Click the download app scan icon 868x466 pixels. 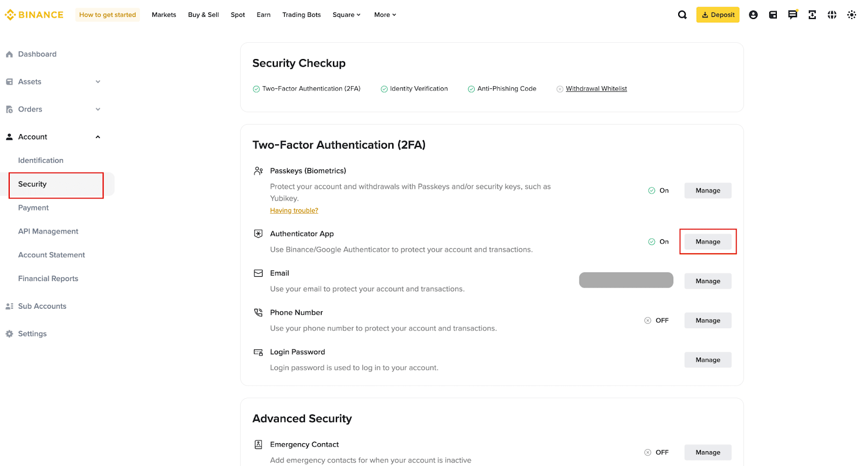[812, 15]
